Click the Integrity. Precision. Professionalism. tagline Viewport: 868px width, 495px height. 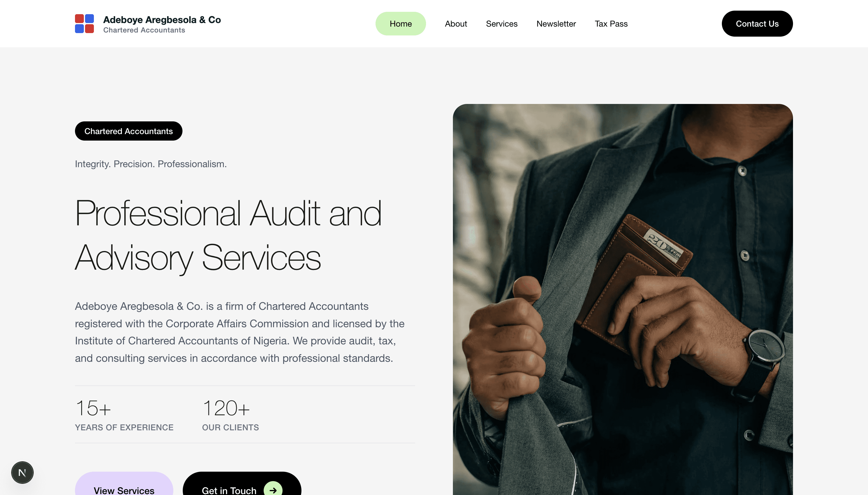(151, 164)
